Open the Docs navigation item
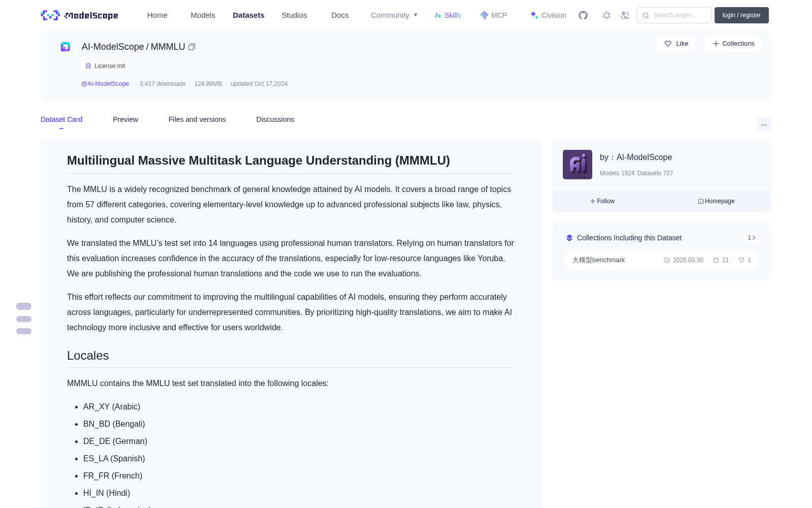This screenshot has height=508, width=812. pyautogui.click(x=340, y=15)
